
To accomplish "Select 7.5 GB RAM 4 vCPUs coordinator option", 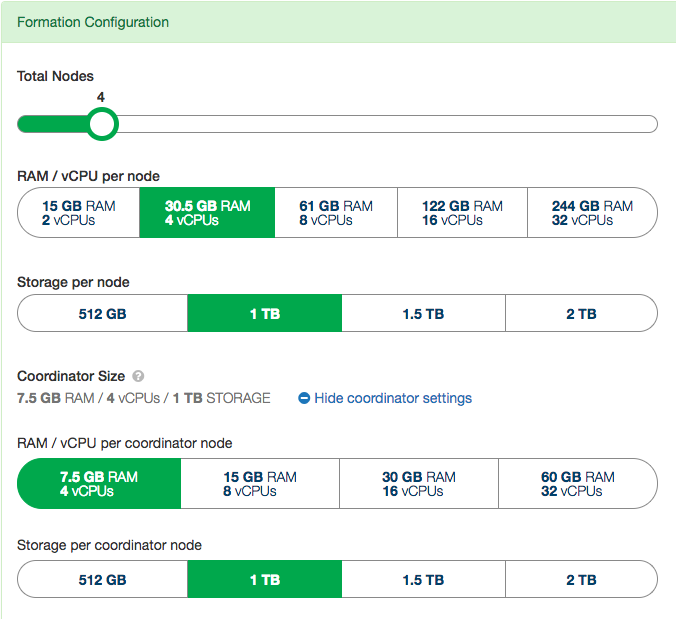I will point(99,484).
